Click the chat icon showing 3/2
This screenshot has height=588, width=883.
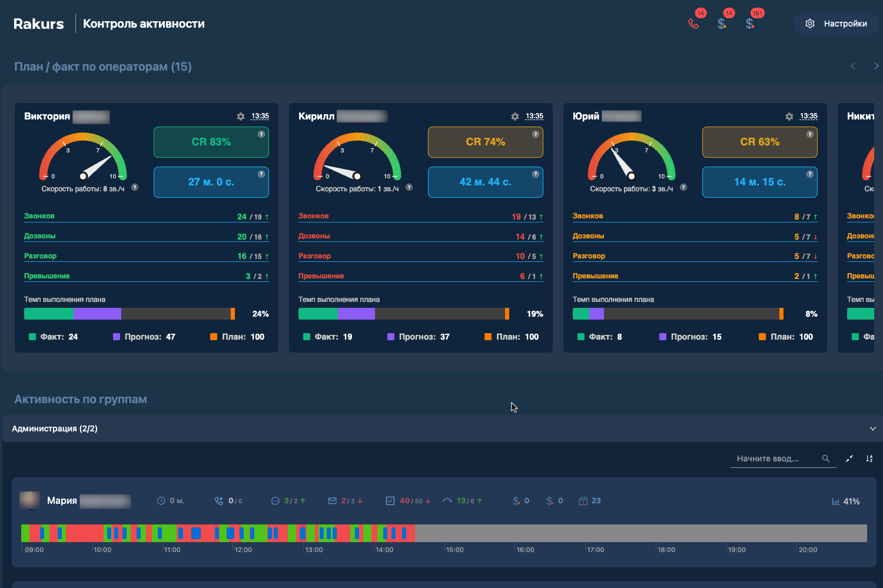(x=275, y=501)
